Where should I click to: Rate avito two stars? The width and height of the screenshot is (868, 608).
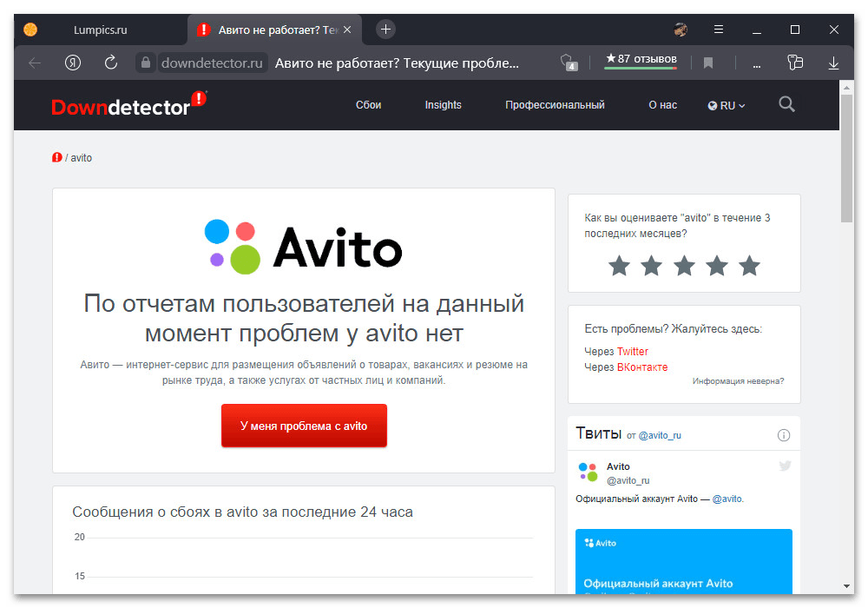652,266
